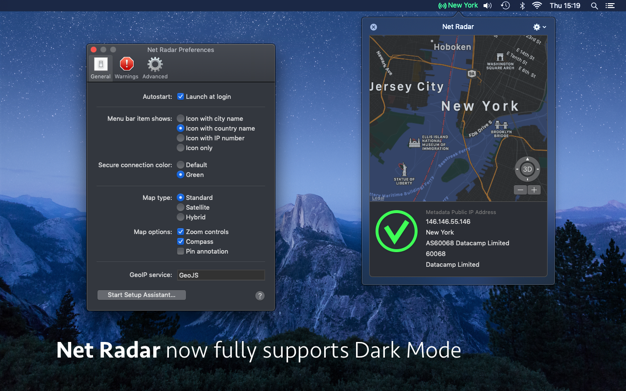The height and width of the screenshot is (391, 626).
Task: Choose Default secure connection color
Action: [180, 165]
